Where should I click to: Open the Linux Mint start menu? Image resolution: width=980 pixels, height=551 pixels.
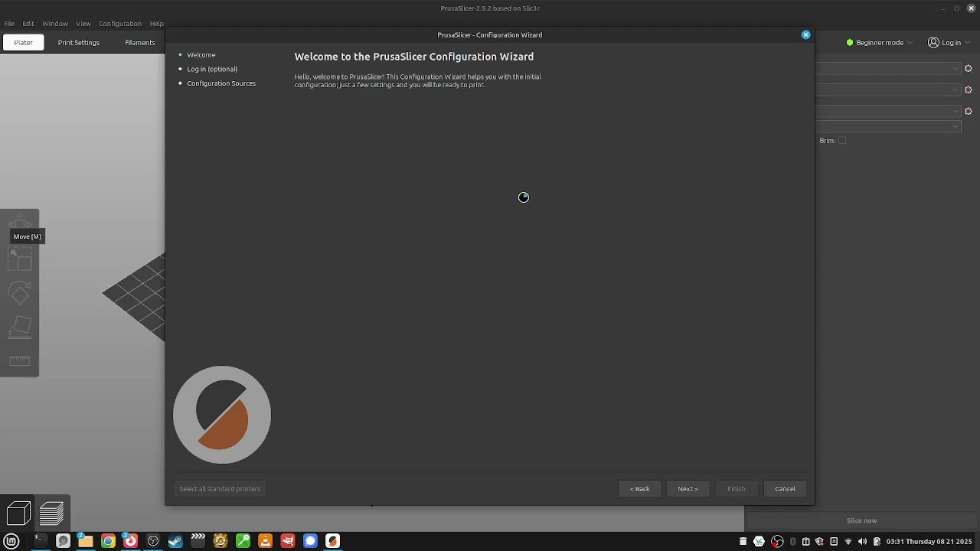[x=11, y=541]
